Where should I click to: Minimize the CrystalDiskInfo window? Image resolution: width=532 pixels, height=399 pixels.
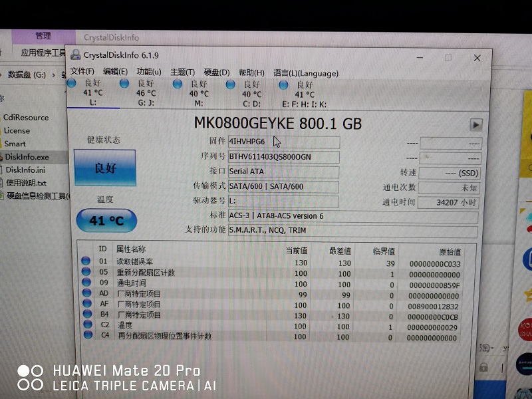tap(420, 58)
